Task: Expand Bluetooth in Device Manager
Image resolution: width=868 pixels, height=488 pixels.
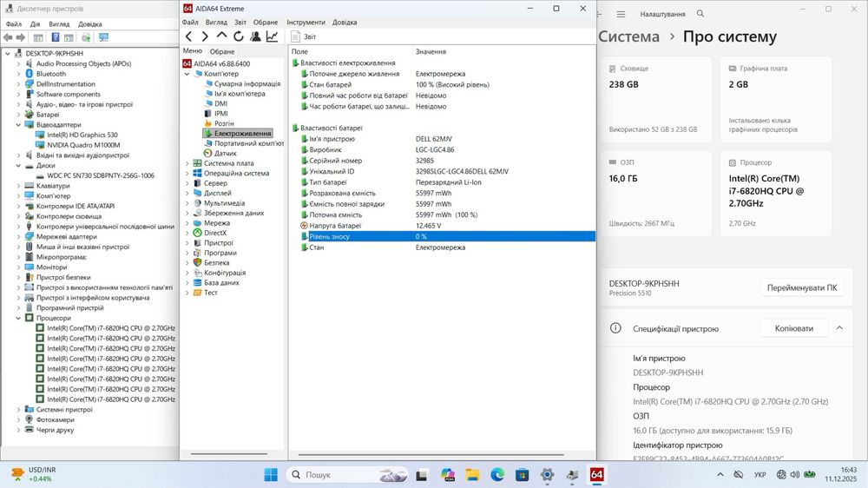Action: (x=18, y=74)
